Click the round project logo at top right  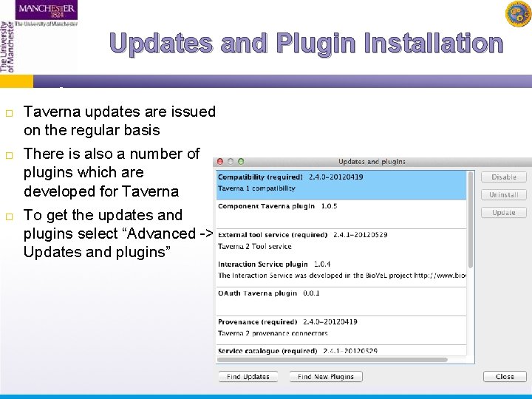519,13
